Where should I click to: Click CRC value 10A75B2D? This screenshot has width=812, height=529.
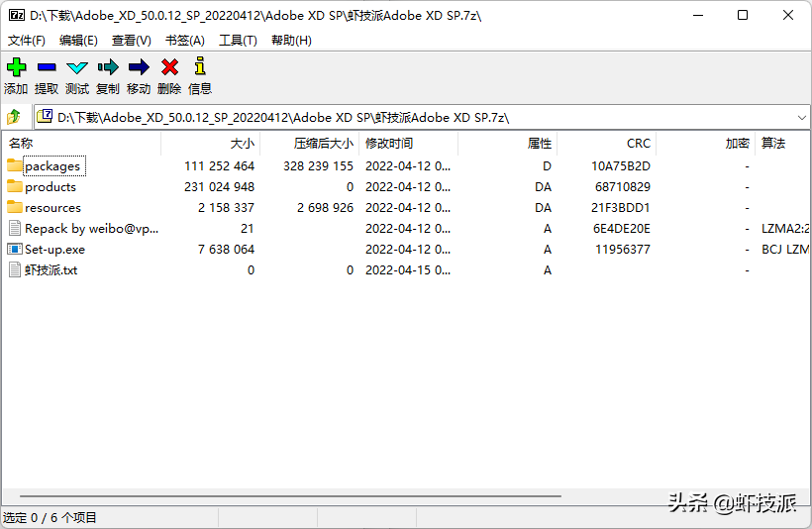pyautogui.click(x=621, y=165)
